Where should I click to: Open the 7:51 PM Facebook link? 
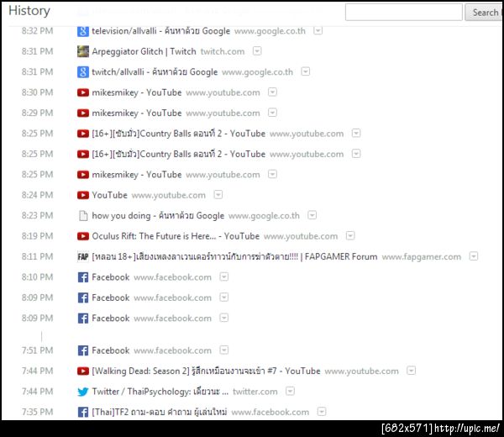(111, 350)
